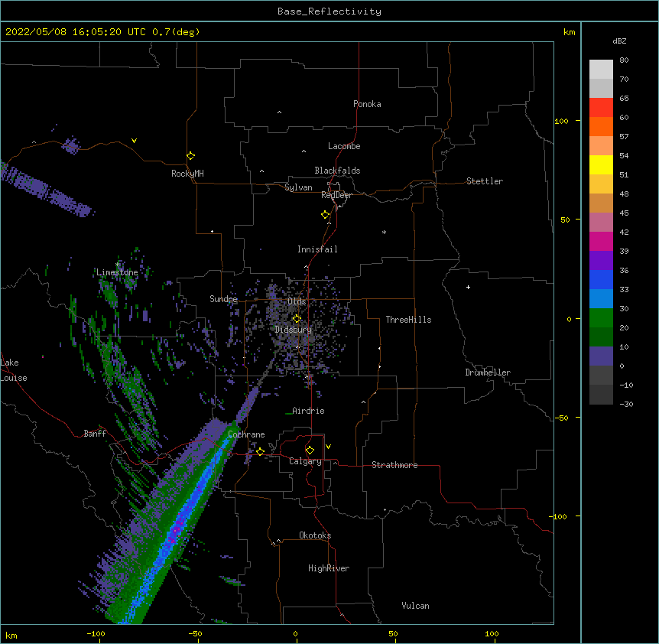This screenshot has height=644, width=659.
Task: Click the 0 tick on bottom axis
Action: [x=295, y=634]
